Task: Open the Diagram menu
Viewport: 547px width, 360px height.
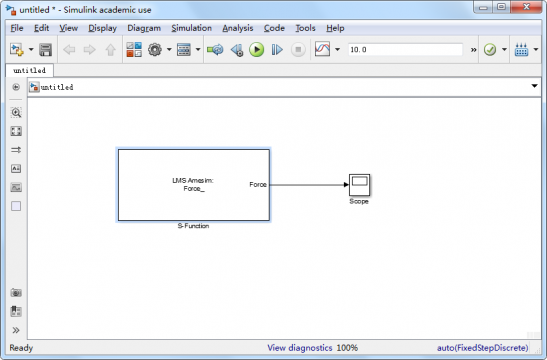Action: [144, 28]
